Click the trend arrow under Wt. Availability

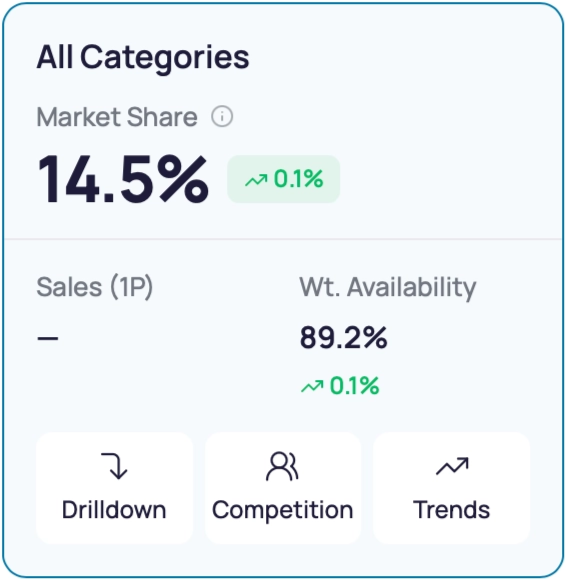[312, 386]
